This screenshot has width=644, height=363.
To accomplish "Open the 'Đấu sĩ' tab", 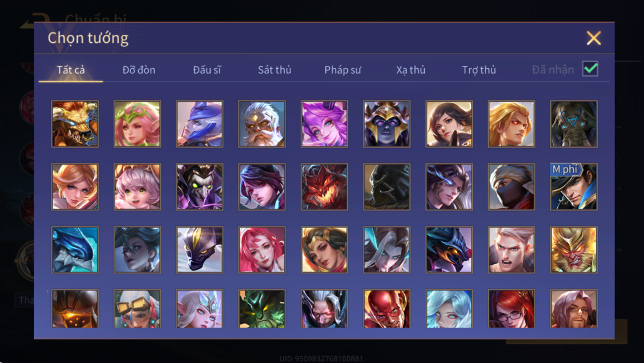I will tap(207, 70).
